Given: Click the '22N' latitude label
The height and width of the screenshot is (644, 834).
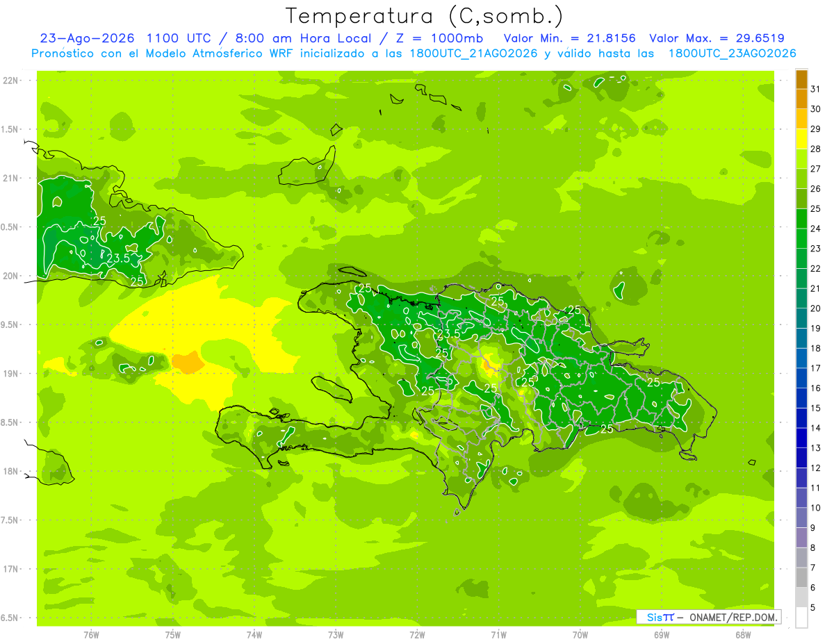Looking at the screenshot, I should point(10,80).
